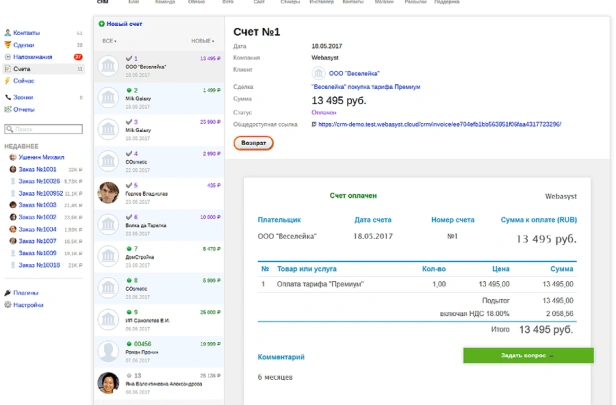Image resolution: width=616 pixels, height=405 pixels.
Task: Open Настройки settings
Action: point(28,304)
